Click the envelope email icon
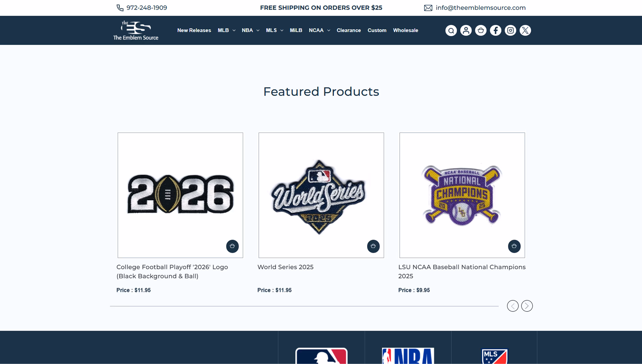642x364 pixels. pyautogui.click(x=428, y=8)
